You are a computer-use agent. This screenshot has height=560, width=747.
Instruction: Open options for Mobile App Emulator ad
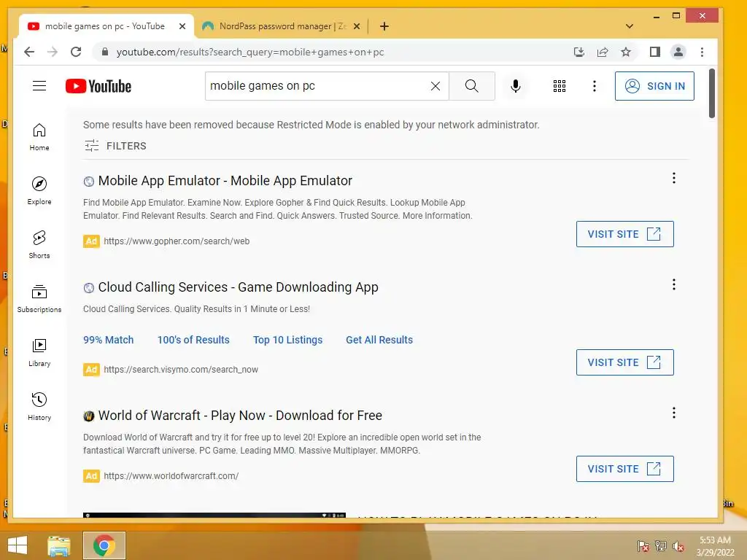coord(673,178)
